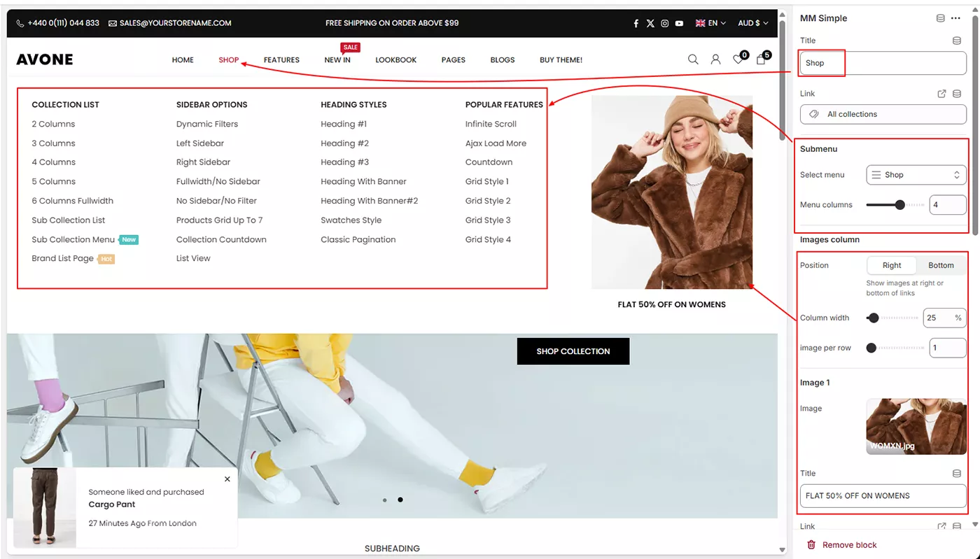Expand the EN language dropdown
Viewport: 980px width, 559px height.
710,23
